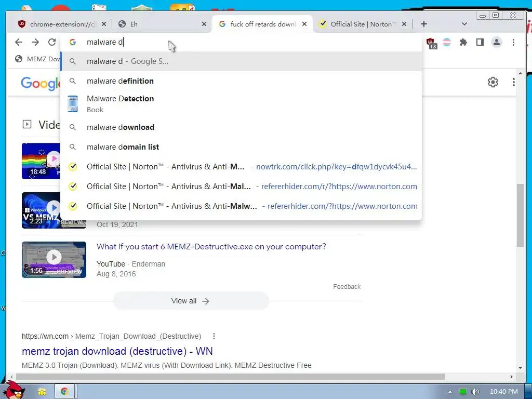The width and height of the screenshot is (532, 399).
Task: Close the Google search results tab
Action: point(304,24)
